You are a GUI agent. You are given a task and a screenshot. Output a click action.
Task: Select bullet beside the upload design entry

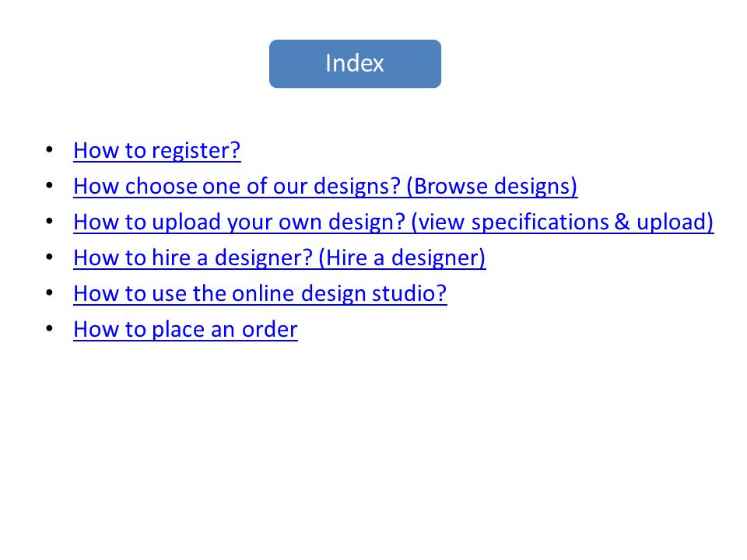coord(50,221)
